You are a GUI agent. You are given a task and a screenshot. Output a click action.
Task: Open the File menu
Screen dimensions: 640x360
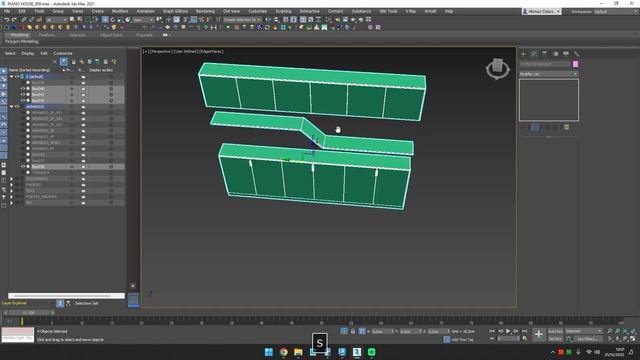[7, 11]
